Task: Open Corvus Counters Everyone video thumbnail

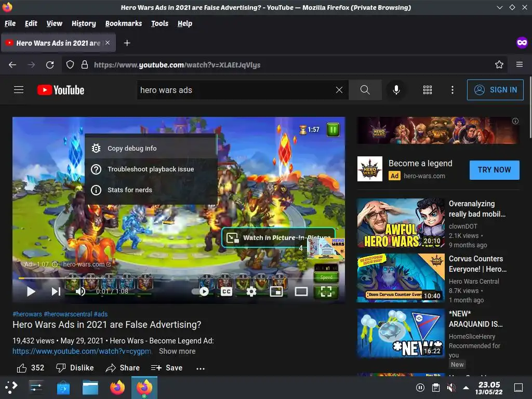Action: 401,278
